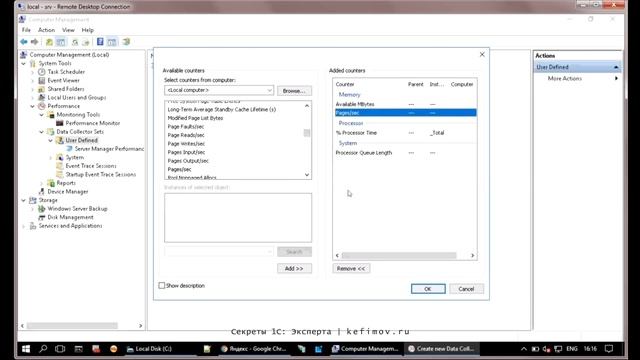This screenshot has width=640, height=360.
Task: Click the Windows Server Backup icon
Action: click(x=42, y=209)
